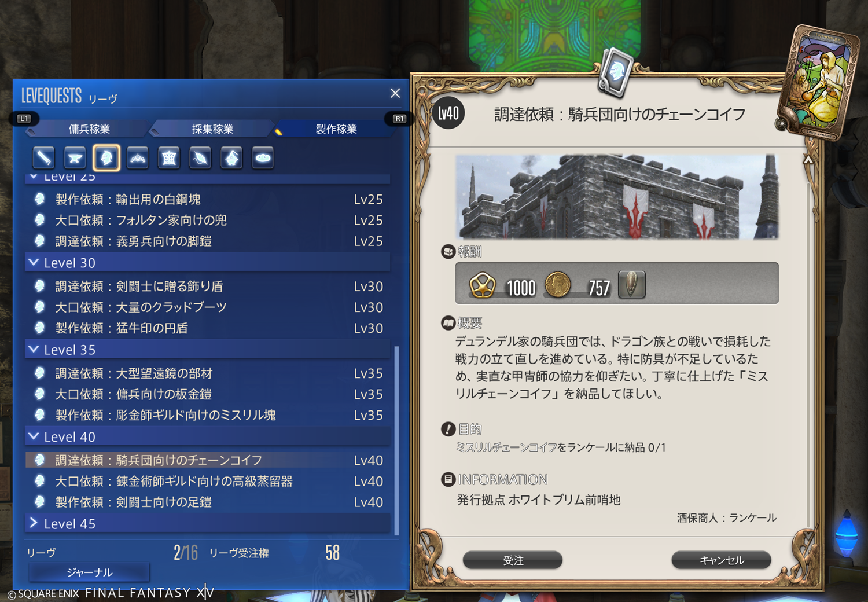Collapse the Level 35 section
Screen dimensions: 868x602
click(207, 350)
